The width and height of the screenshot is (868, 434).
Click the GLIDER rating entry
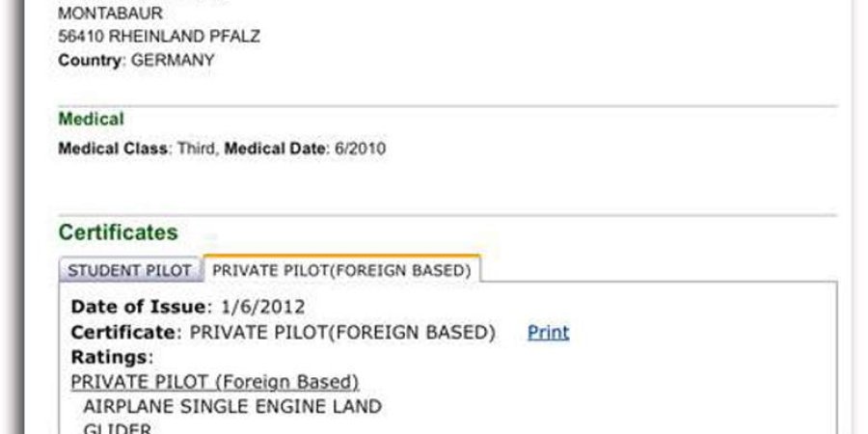[x=117, y=429]
